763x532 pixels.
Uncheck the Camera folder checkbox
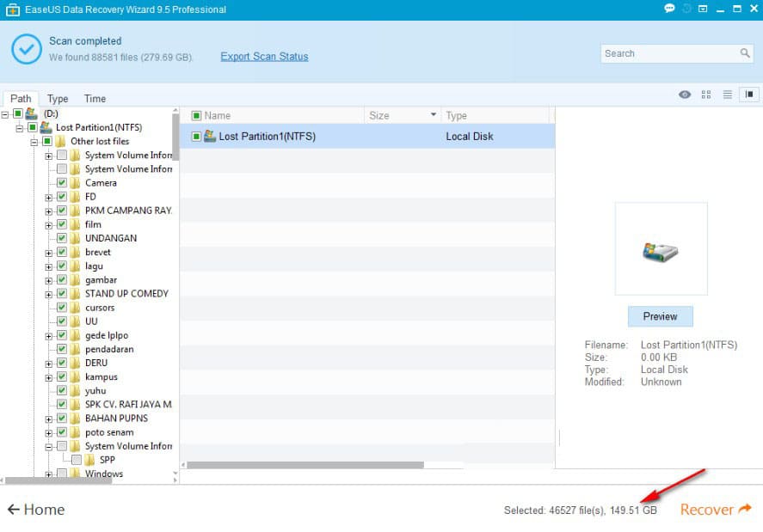pos(62,183)
